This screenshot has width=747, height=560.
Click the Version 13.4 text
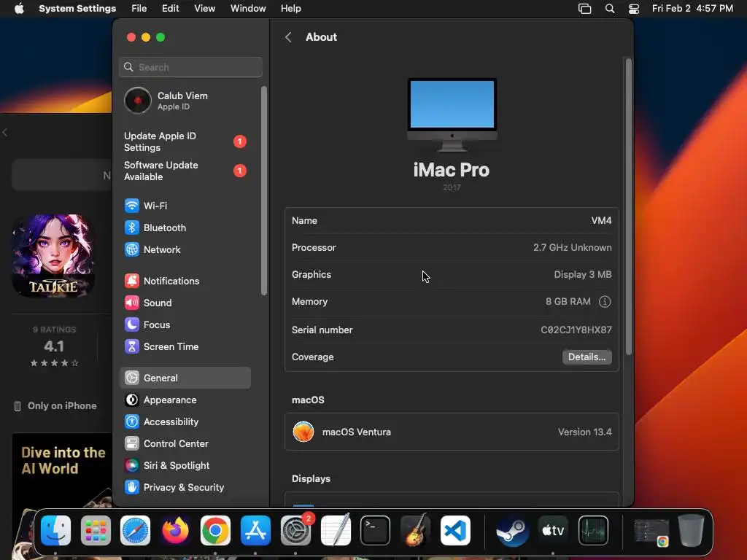point(584,432)
